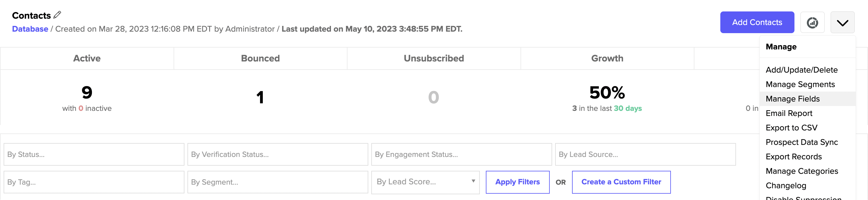Click the By Tag filter field
Screen dimensions: 868x200
coord(94,182)
